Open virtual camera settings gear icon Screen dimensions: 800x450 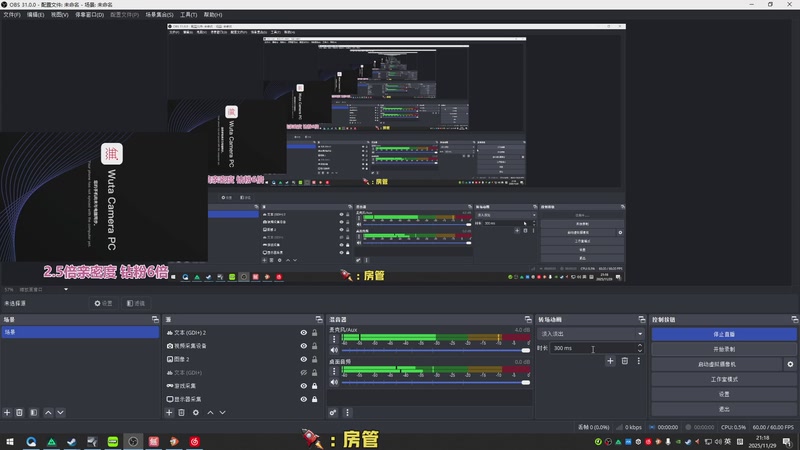point(790,364)
